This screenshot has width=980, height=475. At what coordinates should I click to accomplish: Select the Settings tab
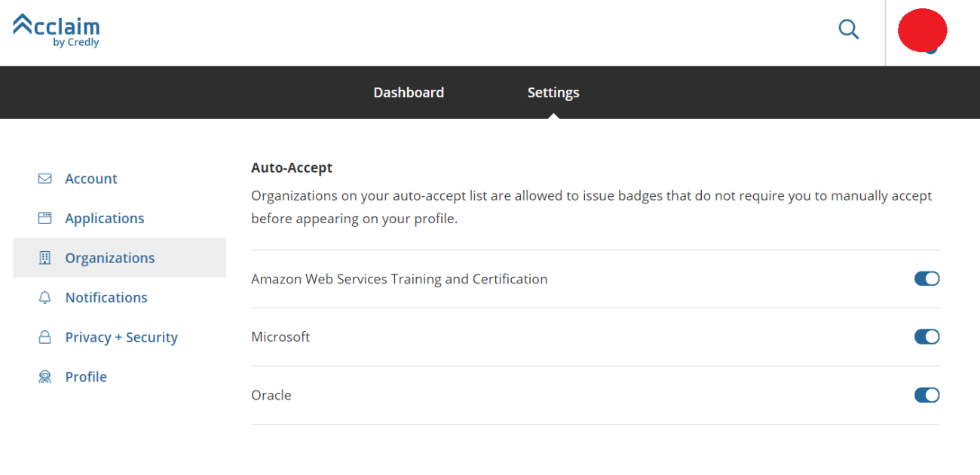pyautogui.click(x=553, y=93)
